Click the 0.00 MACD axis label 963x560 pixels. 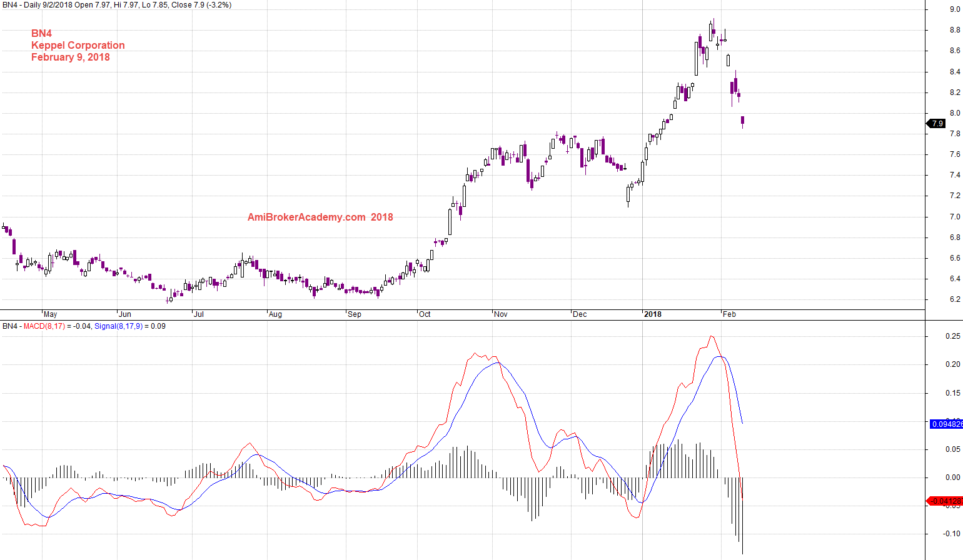coord(953,477)
